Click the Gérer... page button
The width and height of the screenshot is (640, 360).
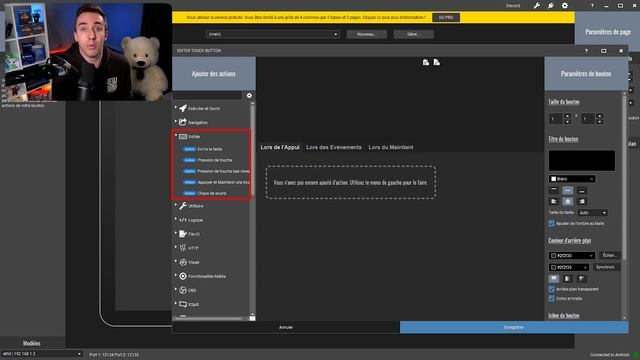(x=413, y=34)
